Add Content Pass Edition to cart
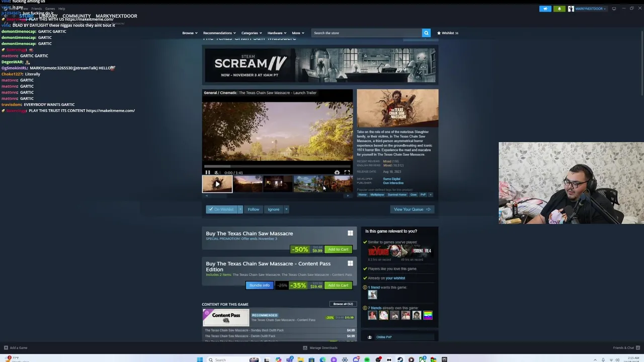The image size is (644, 362). [x=338, y=286]
